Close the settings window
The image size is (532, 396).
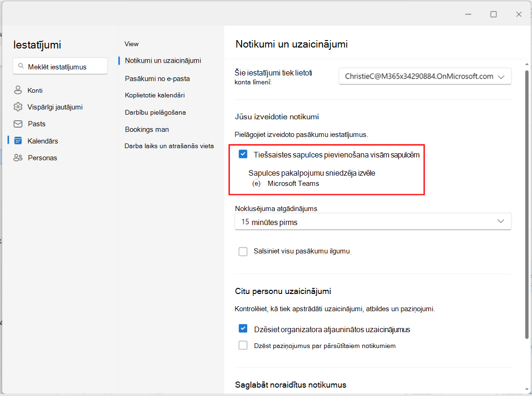click(519, 14)
